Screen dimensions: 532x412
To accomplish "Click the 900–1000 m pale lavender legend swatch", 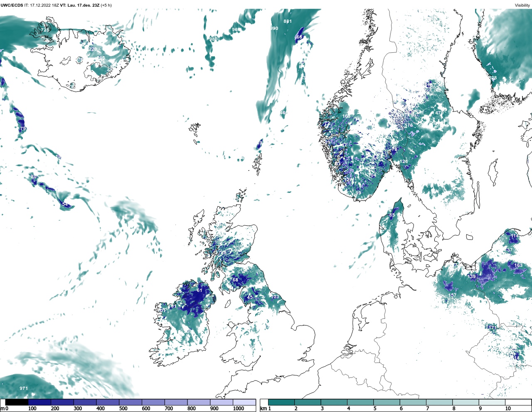I will point(222,402).
